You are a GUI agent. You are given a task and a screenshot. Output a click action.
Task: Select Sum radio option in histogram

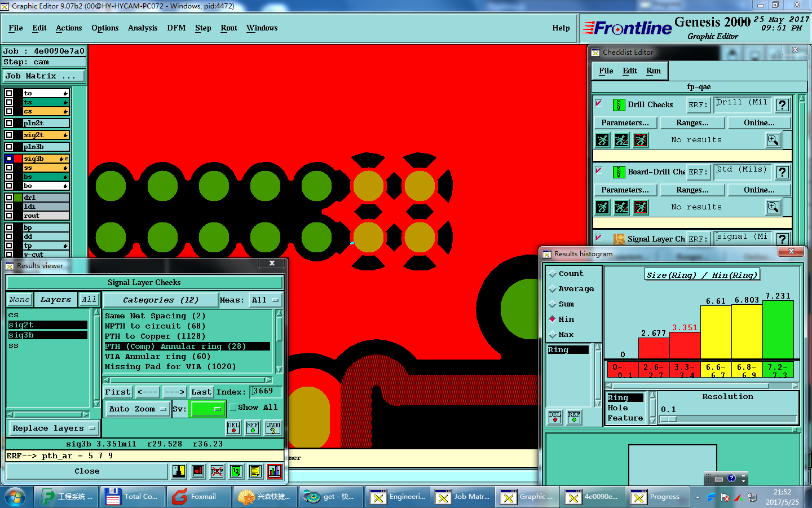pos(553,304)
